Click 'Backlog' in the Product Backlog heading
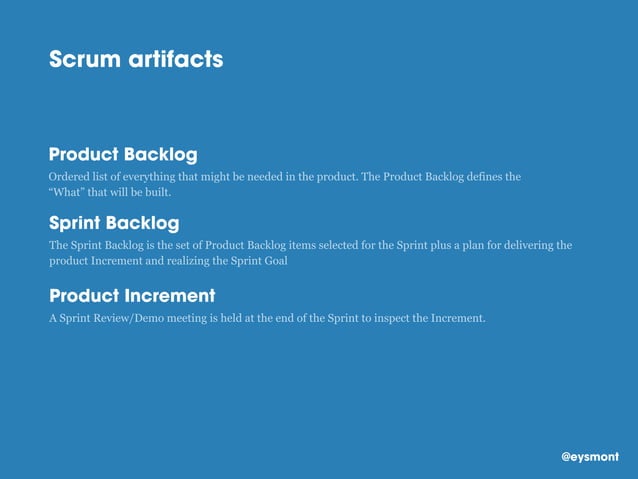The height and width of the screenshot is (479, 638). 160,155
